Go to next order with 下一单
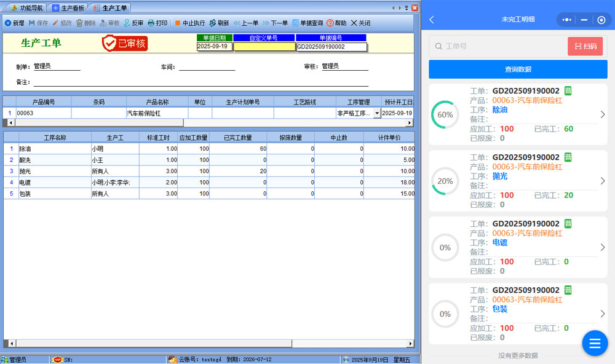Screen dimensions: 615x364 [x=275, y=23]
